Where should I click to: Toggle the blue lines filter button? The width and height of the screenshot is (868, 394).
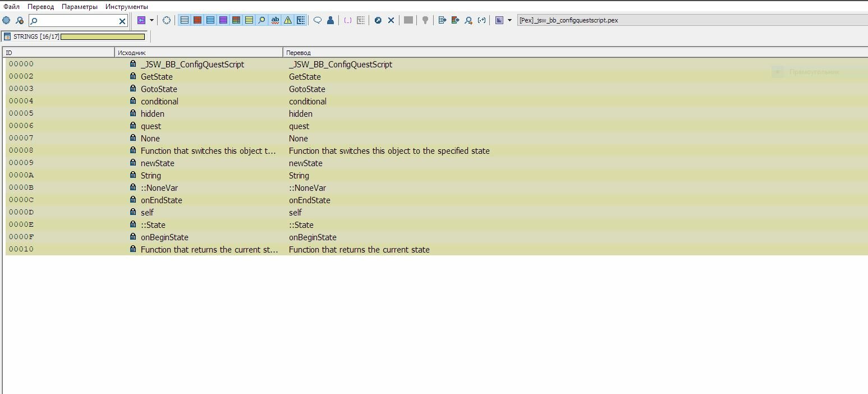(x=210, y=20)
